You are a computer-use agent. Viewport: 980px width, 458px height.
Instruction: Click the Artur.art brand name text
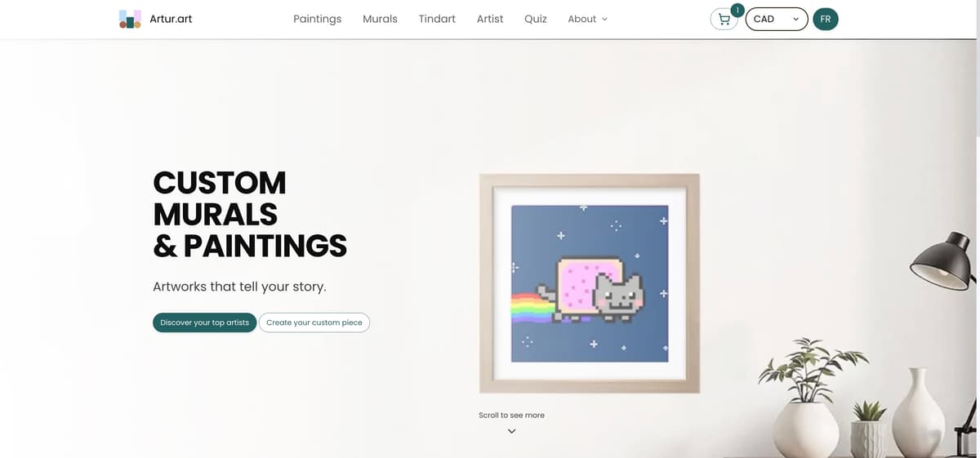171,19
